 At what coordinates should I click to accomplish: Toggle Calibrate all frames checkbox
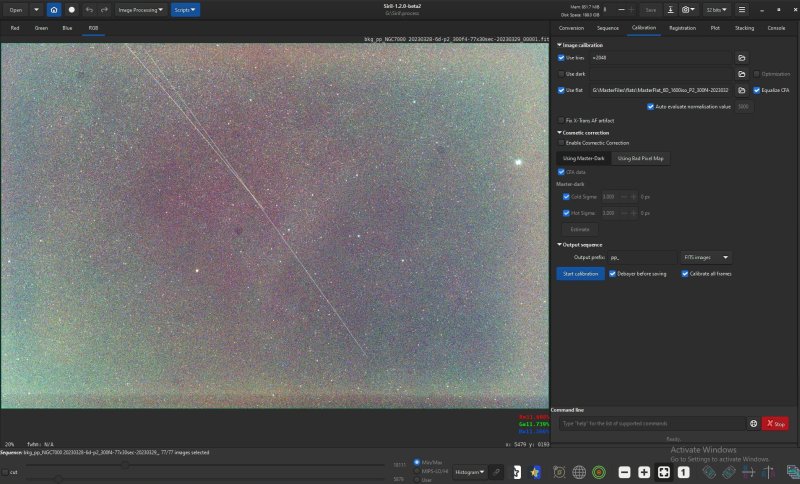point(685,274)
